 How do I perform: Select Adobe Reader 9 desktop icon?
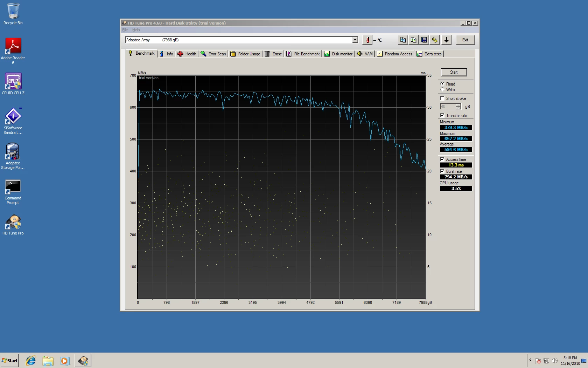(13, 51)
